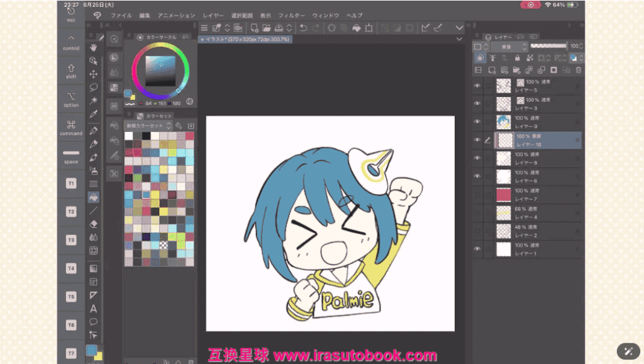Image resolution: width=644 pixels, height=364 pixels.
Task: Choose the Text tool (A icon)
Action: point(93,309)
